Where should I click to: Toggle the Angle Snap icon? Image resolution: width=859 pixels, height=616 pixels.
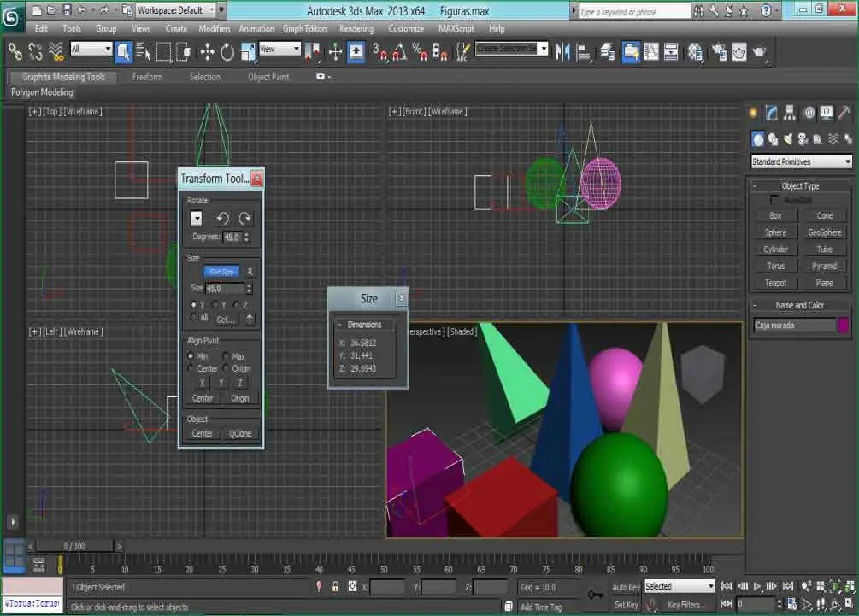(399, 52)
